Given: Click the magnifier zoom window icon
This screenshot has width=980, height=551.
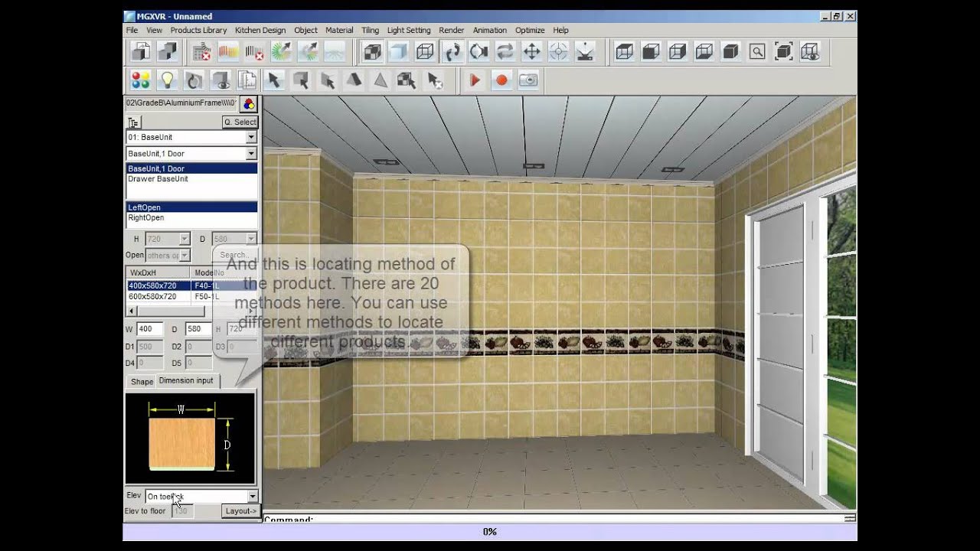Looking at the screenshot, I should [757, 52].
